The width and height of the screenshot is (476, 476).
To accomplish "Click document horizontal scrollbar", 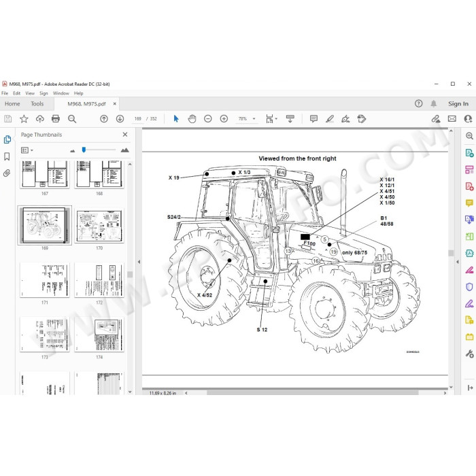I will [x=313, y=393].
